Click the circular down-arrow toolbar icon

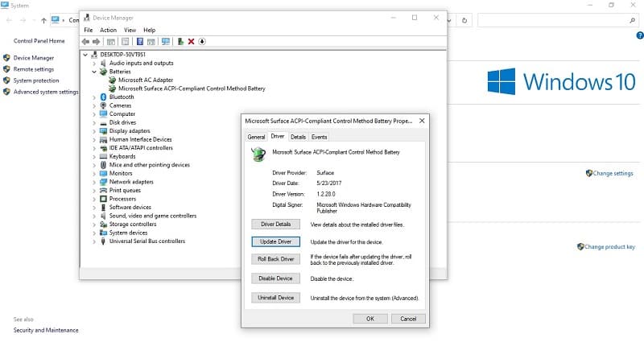[x=202, y=42]
